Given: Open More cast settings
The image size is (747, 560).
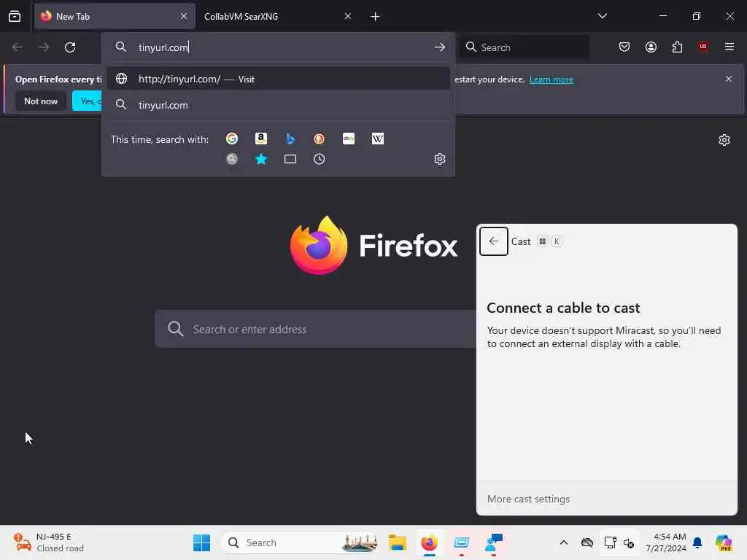Looking at the screenshot, I should [x=528, y=499].
